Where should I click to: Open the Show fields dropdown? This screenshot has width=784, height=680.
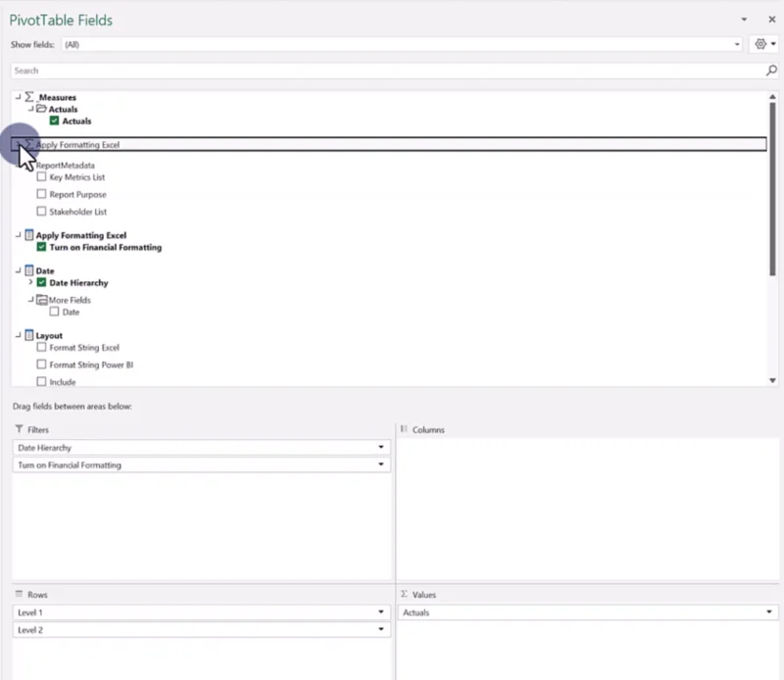pos(737,44)
